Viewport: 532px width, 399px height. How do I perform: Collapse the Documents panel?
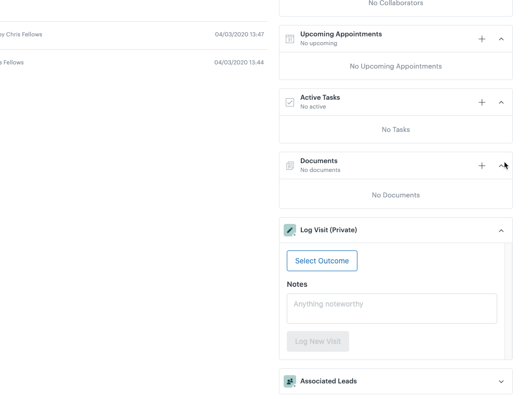501,165
